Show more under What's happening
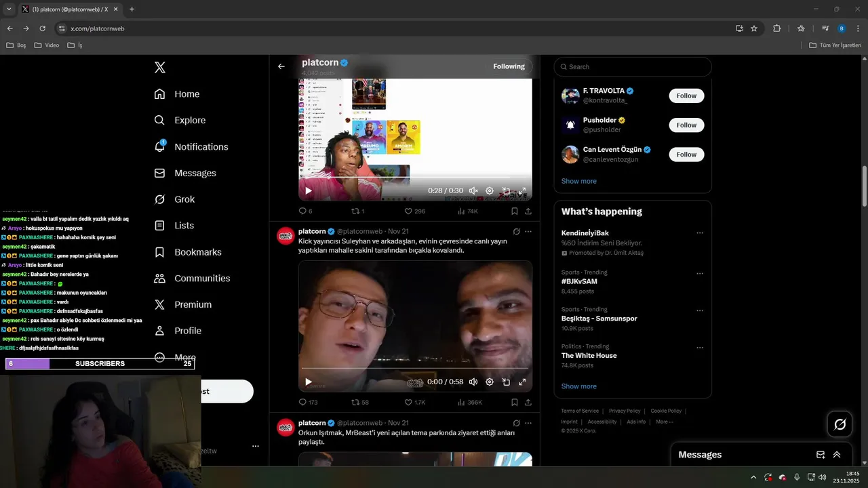Viewport: 868px width, 488px height. coord(579,386)
